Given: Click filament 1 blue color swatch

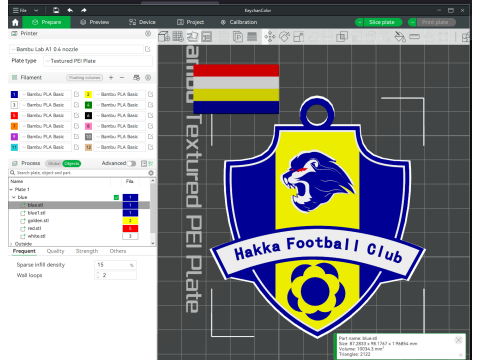Looking at the screenshot, I should click(x=14, y=94).
